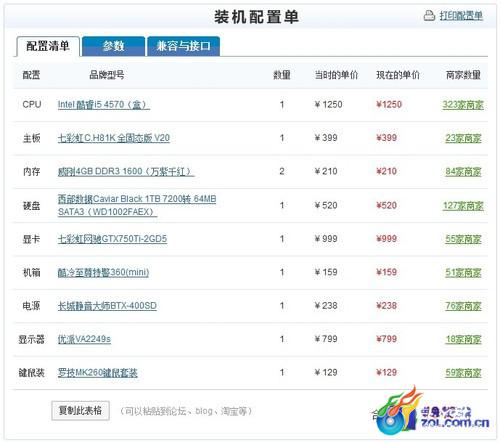This screenshot has width=500, height=443.
Task: Open the 七彩虹网驰GTX750Ti-2GD5 graphics card link
Action: [112, 239]
